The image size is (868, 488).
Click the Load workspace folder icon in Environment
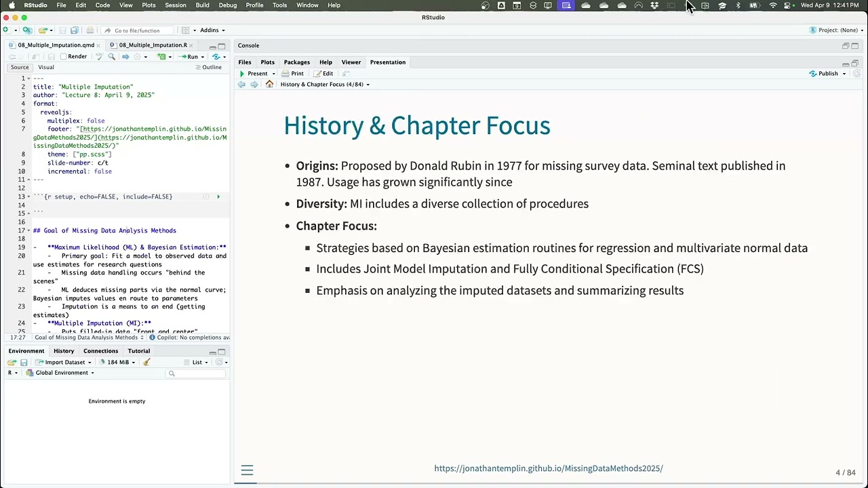coord(12,363)
